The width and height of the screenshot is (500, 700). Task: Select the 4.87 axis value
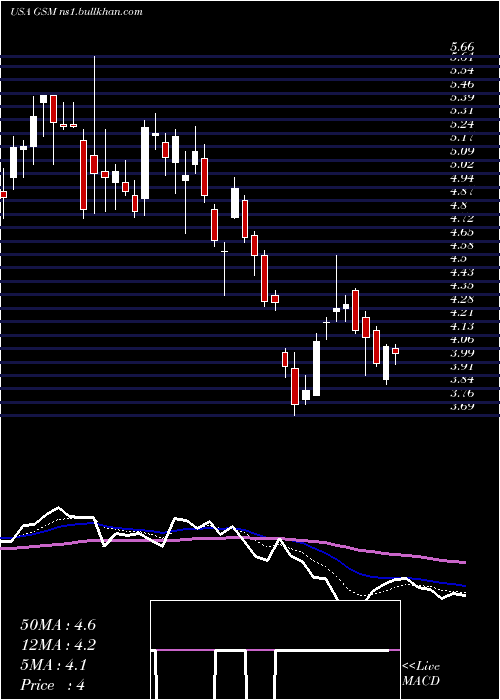(x=462, y=192)
